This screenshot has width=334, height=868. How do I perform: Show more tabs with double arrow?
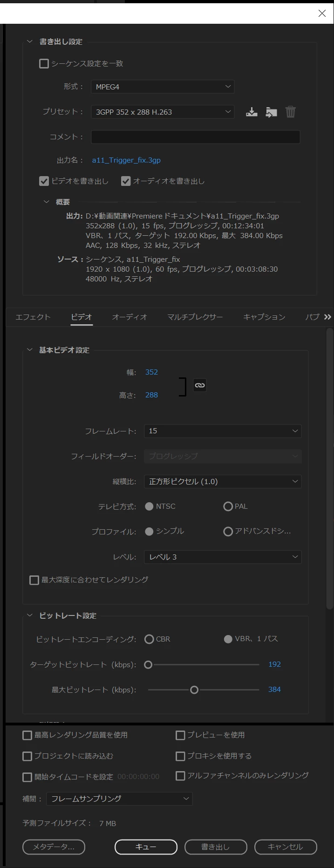tap(327, 317)
